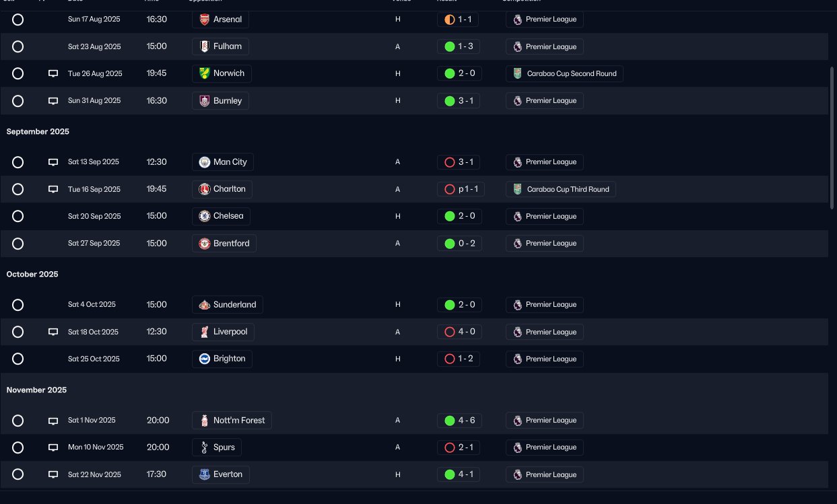
Task: Click the vertical scrollbar on the right
Action: [x=832, y=138]
